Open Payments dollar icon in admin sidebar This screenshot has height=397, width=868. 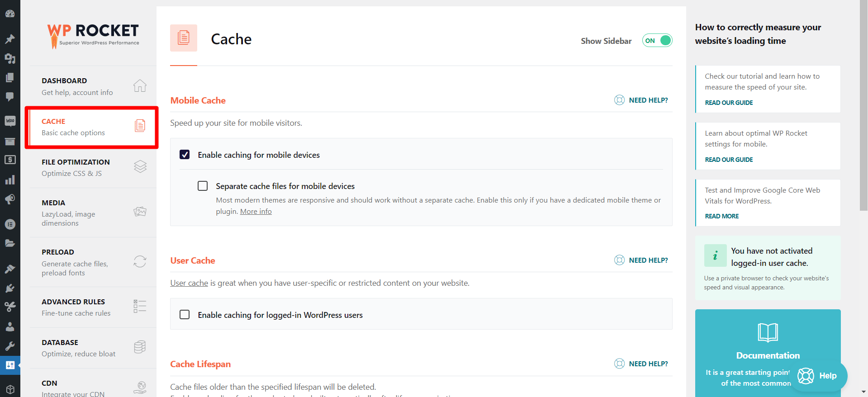(x=10, y=160)
